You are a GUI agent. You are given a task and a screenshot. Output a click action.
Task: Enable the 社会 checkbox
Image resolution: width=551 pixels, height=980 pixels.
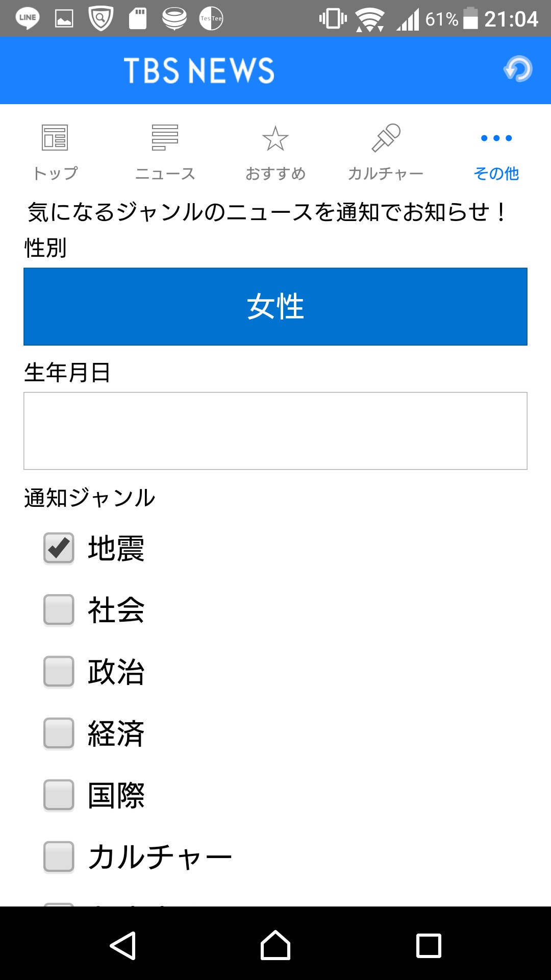pos(59,610)
